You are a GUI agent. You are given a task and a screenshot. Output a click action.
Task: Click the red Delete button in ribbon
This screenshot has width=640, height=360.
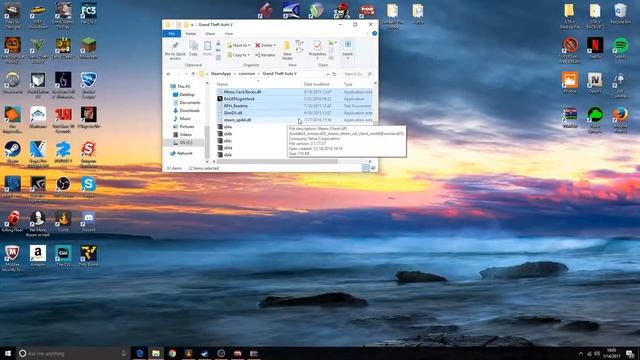(x=265, y=45)
